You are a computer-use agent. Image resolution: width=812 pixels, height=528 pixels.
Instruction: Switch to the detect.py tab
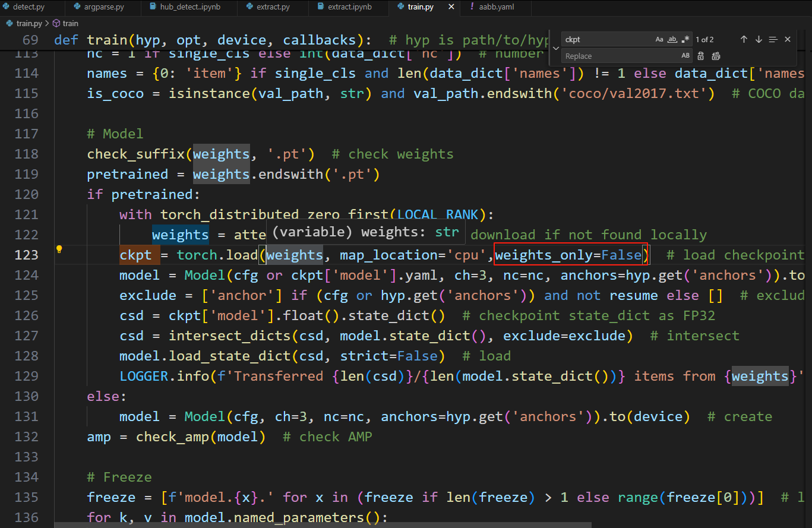(x=27, y=8)
